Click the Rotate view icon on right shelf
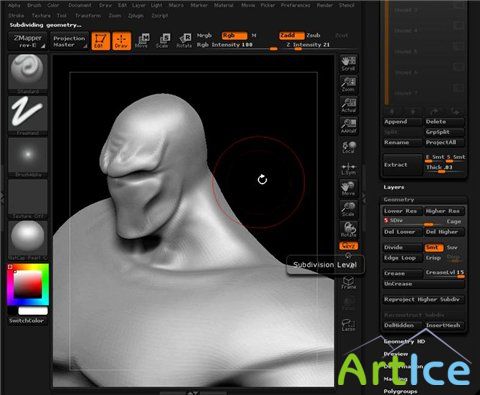 click(348, 230)
